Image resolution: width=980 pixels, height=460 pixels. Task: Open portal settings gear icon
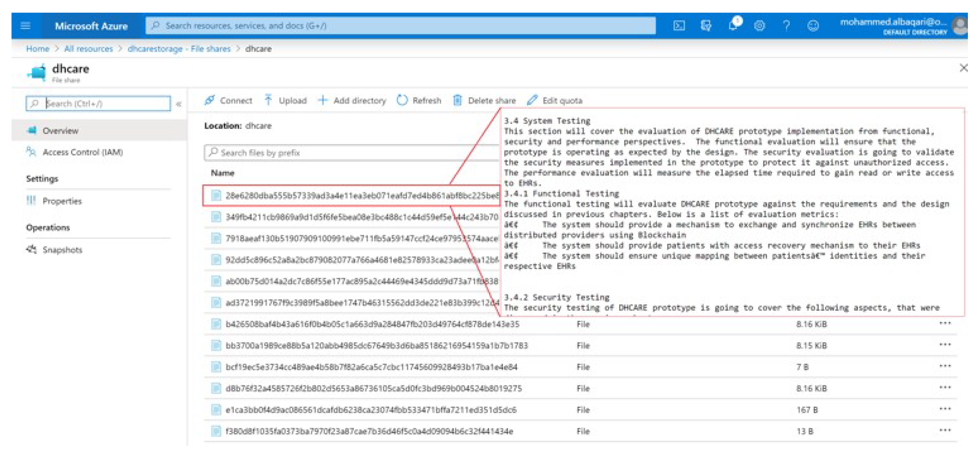click(x=760, y=26)
